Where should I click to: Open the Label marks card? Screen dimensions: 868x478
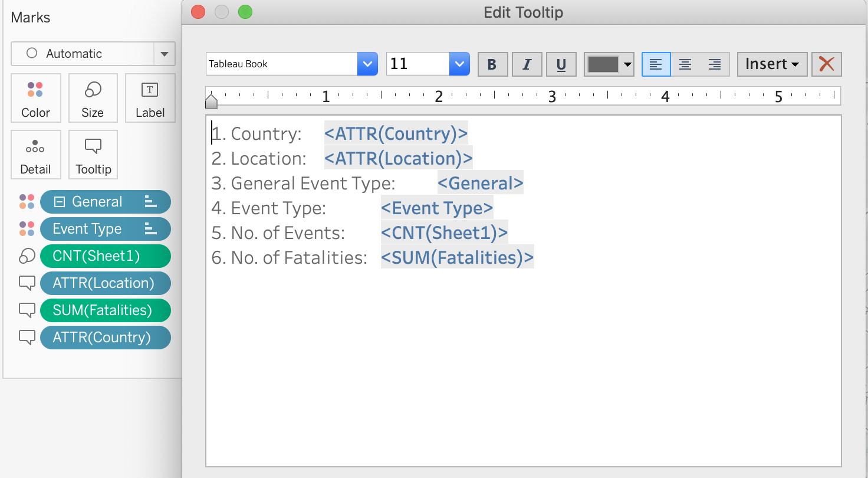coord(150,98)
